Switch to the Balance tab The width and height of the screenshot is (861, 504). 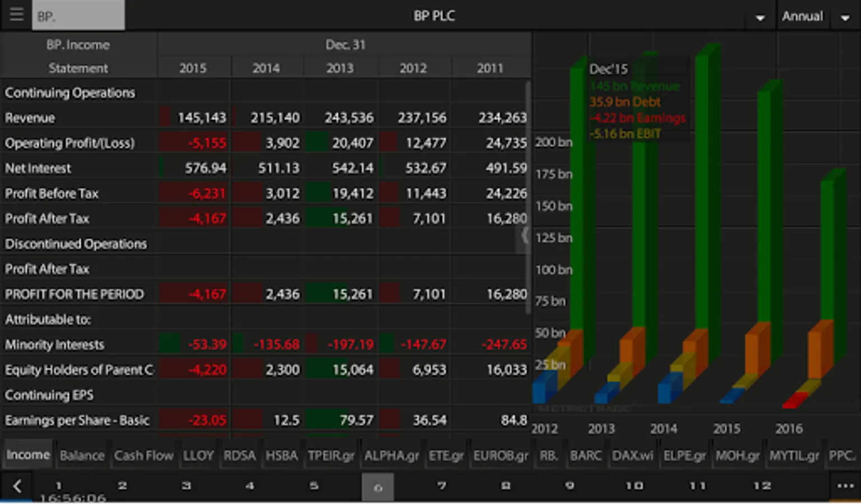pos(82,455)
